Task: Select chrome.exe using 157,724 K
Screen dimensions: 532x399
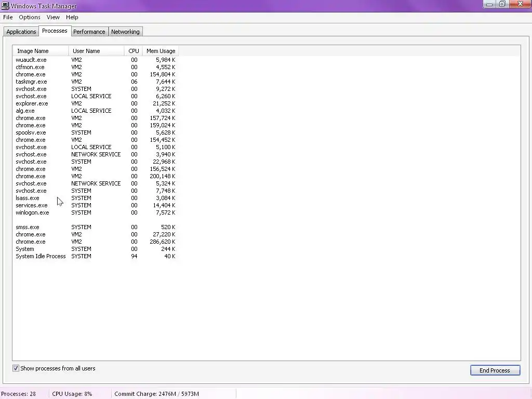Action: [96, 118]
